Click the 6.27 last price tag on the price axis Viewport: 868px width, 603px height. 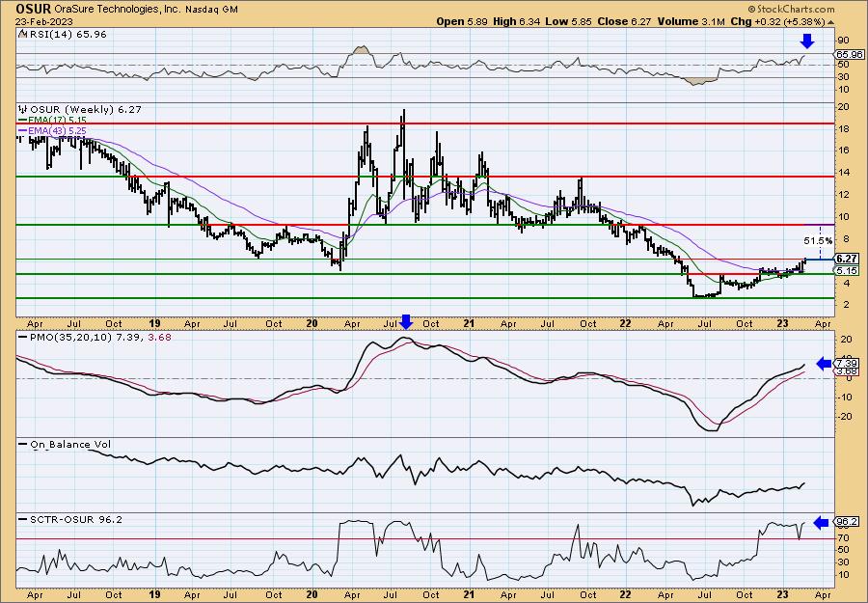pyautogui.click(x=848, y=260)
